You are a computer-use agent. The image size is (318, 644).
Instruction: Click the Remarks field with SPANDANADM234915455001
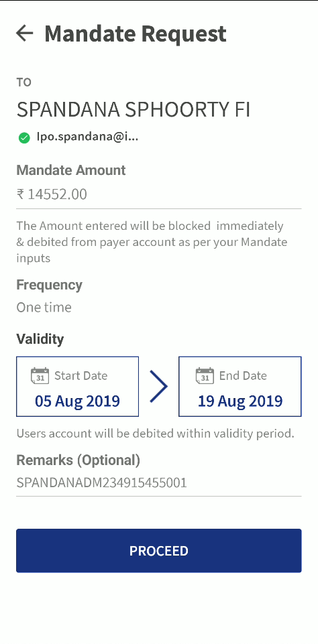(159, 482)
